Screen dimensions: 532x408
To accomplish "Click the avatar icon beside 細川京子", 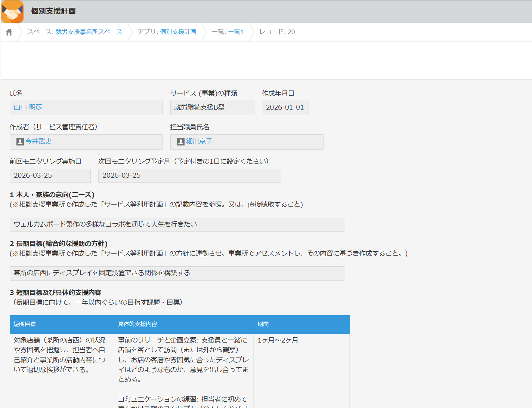I will (x=180, y=141).
